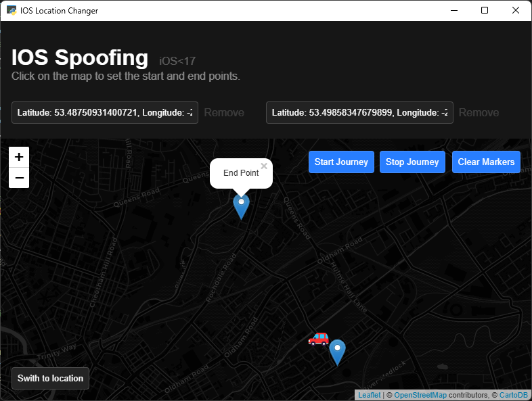Open the CartoDB attribution link

pos(513,395)
